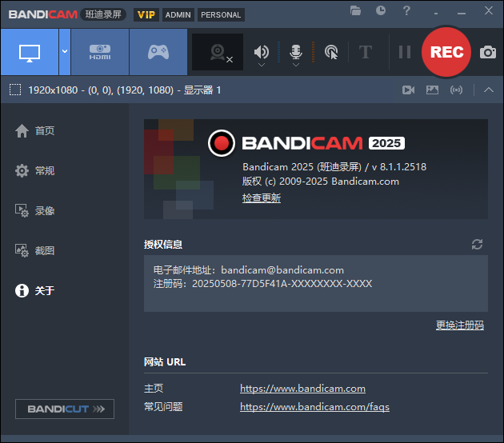Click Bandicam 2025 version v 8.1.1.2518 text
The height and width of the screenshot is (443, 504).
point(334,167)
